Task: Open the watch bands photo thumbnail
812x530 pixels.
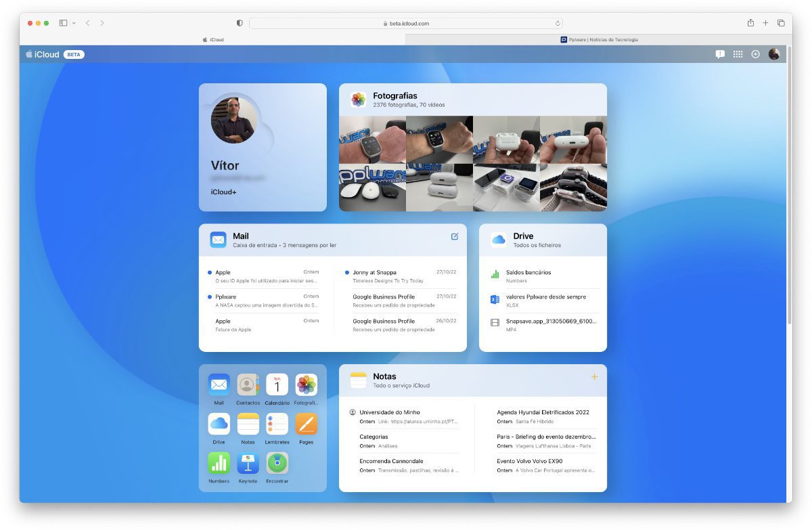Action: tap(573, 187)
